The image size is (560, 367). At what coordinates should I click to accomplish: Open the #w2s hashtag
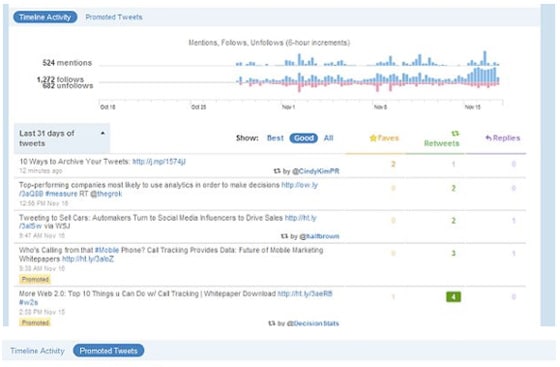click(29, 302)
